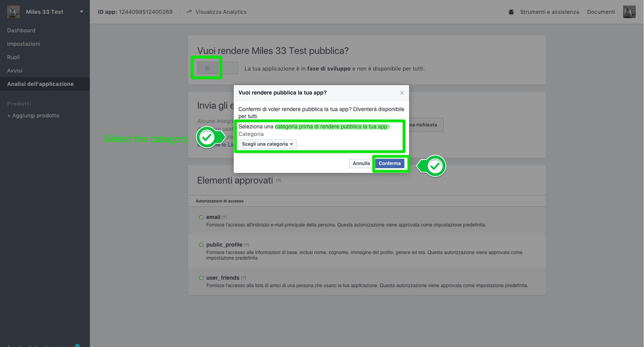Click the green circle next to email
644x347 pixels.
point(201,217)
